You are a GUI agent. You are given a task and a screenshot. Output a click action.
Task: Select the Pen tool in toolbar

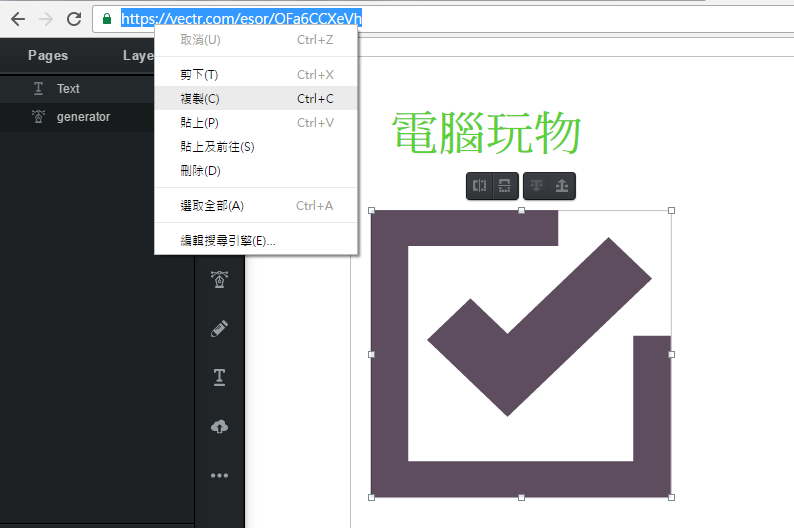(219, 279)
